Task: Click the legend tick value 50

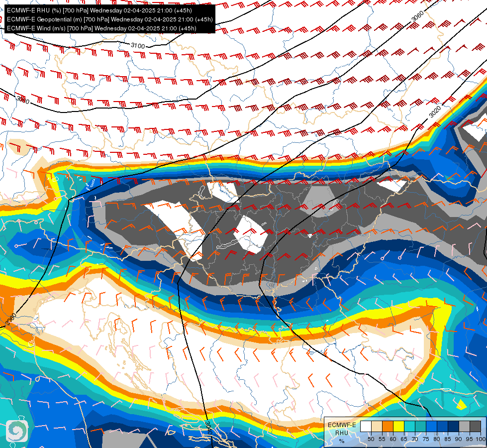Action: [371, 439]
